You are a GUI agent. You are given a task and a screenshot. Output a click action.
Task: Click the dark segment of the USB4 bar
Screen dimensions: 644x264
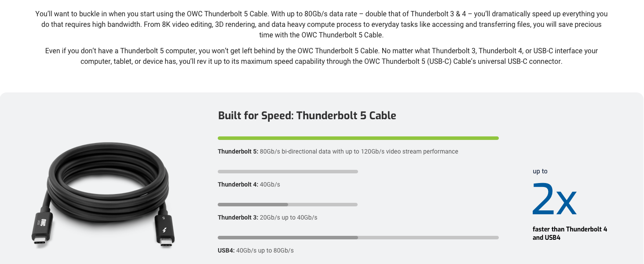(288, 238)
